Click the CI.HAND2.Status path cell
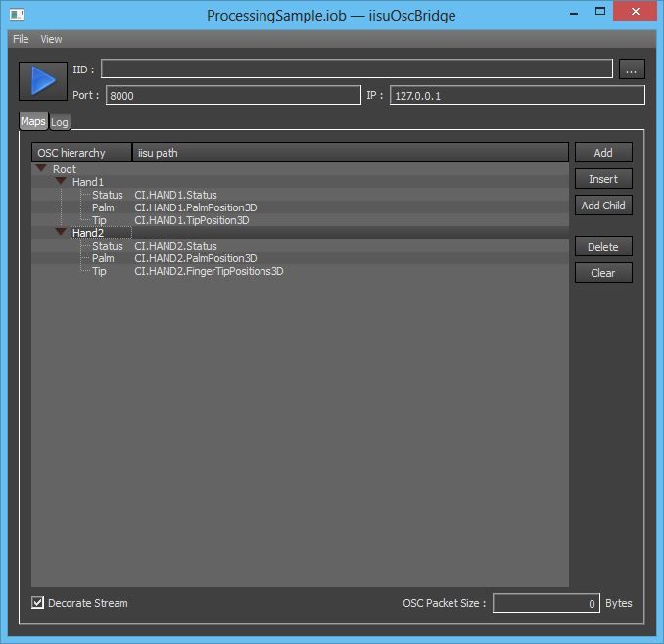 [x=175, y=246]
